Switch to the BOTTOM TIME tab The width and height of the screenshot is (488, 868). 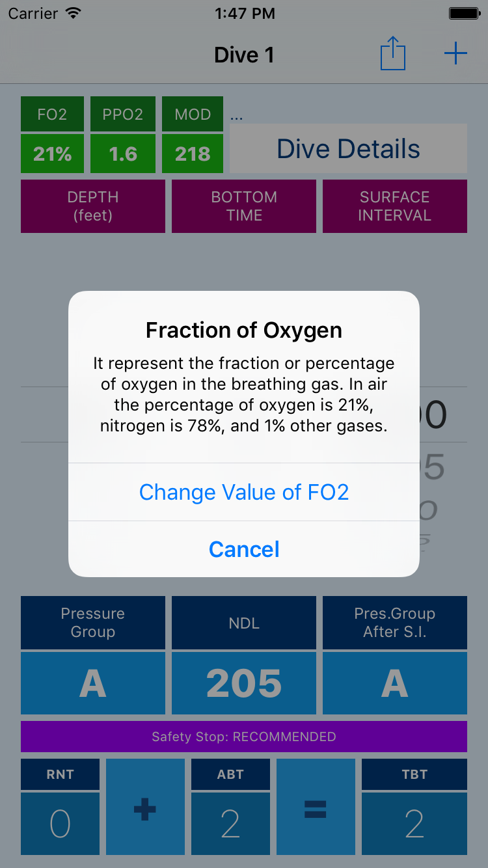[244, 206]
